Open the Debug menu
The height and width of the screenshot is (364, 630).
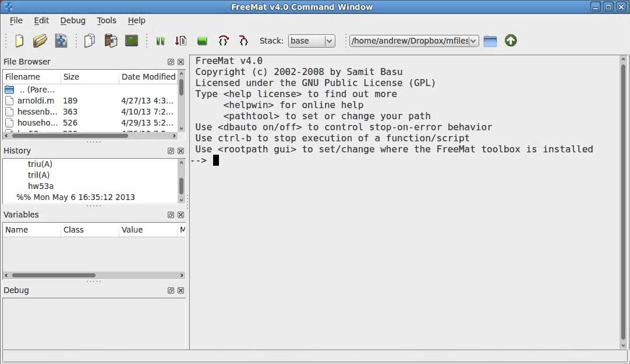(x=73, y=20)
